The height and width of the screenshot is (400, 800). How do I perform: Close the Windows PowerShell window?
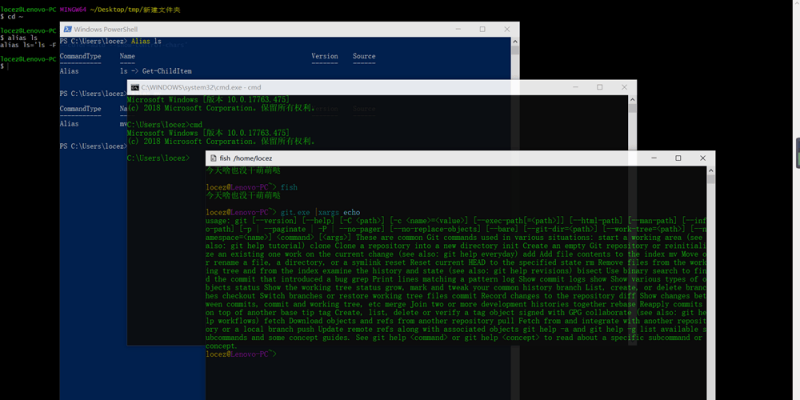[x=507, y=29]
